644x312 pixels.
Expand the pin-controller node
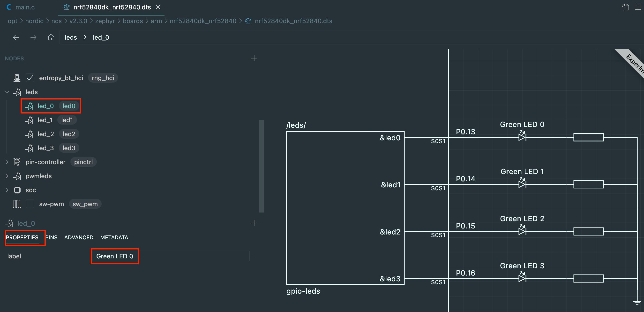coord(7,162)
